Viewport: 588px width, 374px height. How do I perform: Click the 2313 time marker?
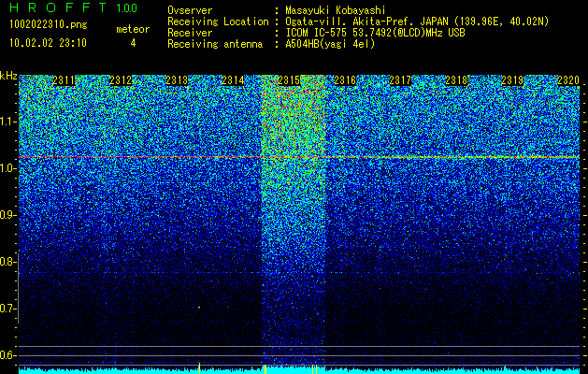pyautogui.click(x=177, y=80)
